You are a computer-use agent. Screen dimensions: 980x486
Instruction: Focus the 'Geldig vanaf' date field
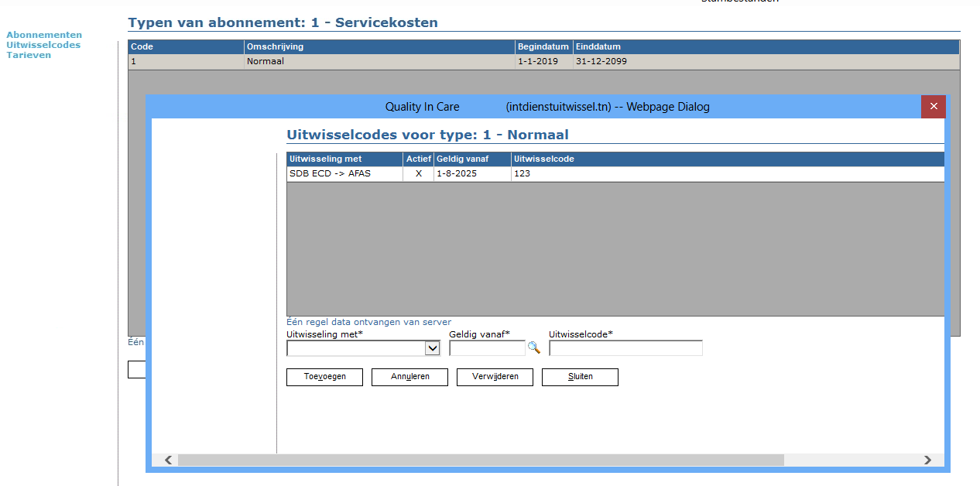click(x=487, y=349)
